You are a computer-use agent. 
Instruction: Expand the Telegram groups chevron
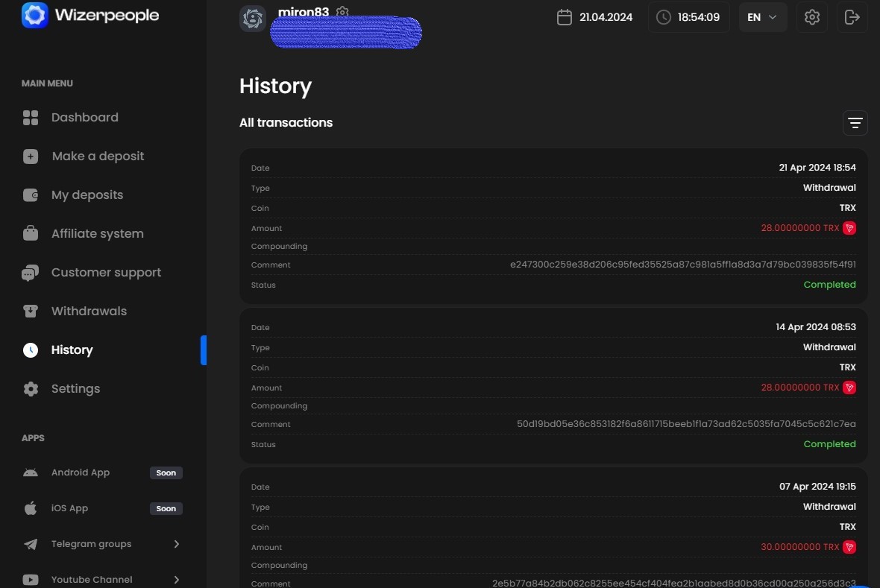[176, 544]
